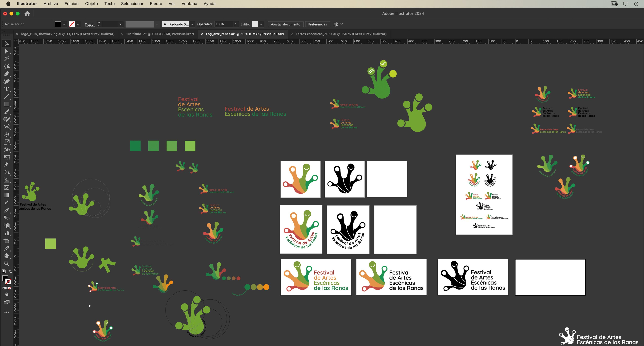
Task: Click the Zoom tool magnifier
Action: point(6,264)
